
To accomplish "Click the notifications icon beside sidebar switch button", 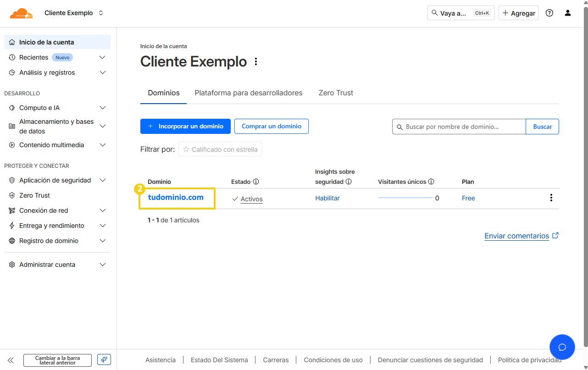I will click(x=104, y=359).
